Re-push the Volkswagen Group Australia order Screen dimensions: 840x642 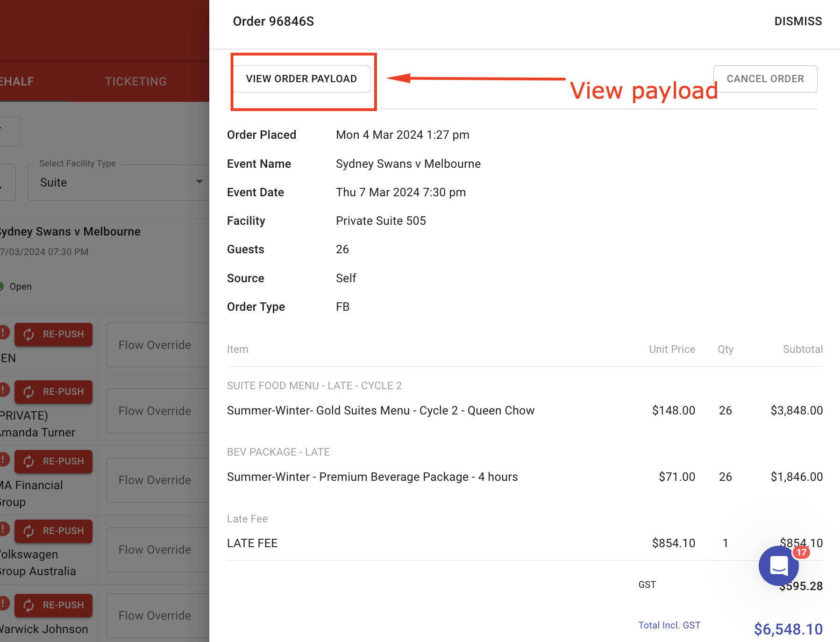pyautogui.click(x=53, y=531)
